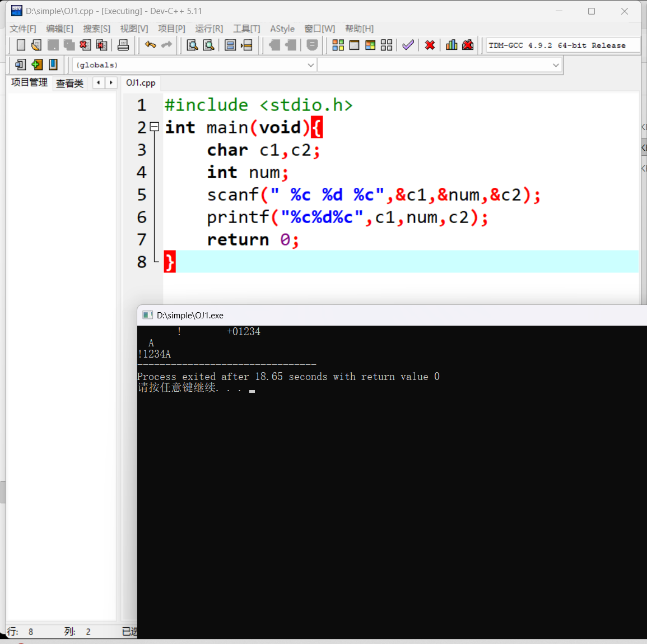Click the Save file toolbar icon
Screen dimensions: 647x644
click(x=53, y=45)
